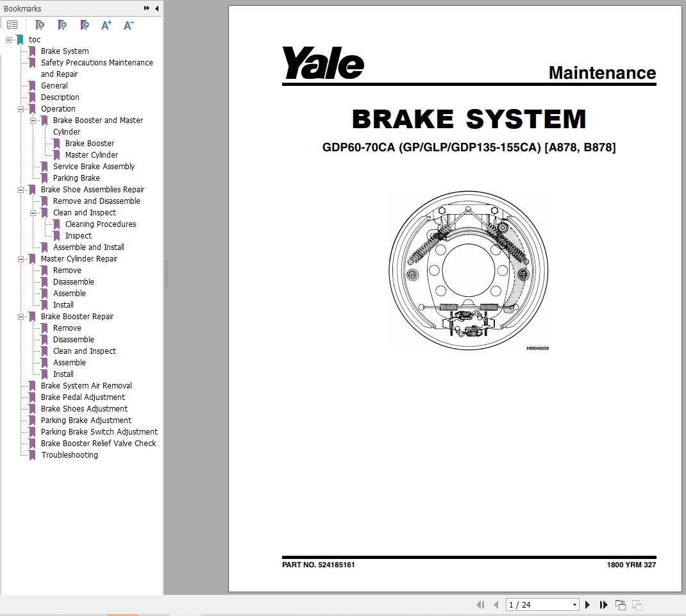Viewport: 686px width, 616px height.
Task: Collapse the toc root bookmark
Action: [x=8, y=39]
